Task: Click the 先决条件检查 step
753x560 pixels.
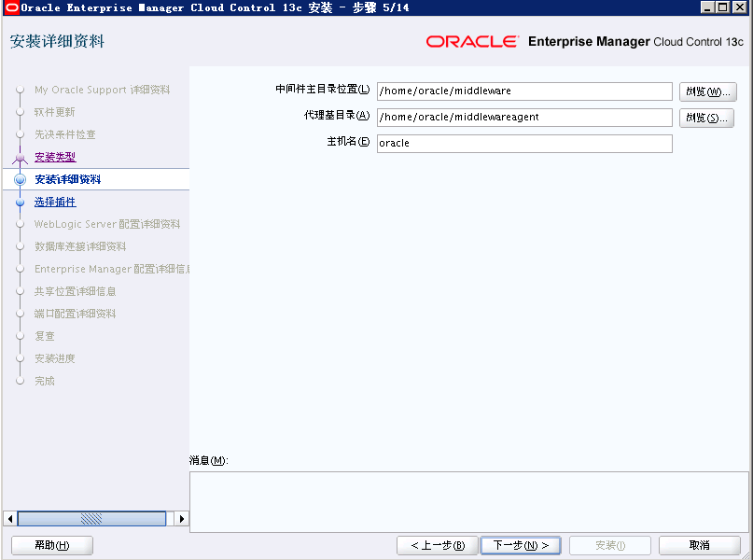Action: pyautogui.click(x=64, y=134)
